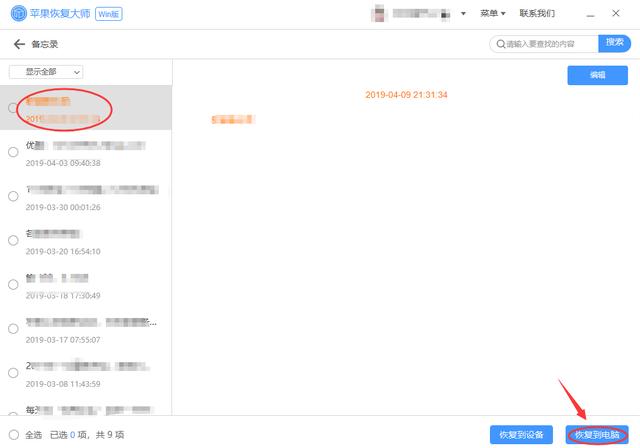Image resolution: width=640 pixels, height=448 pixels.
Task: Close the application window
Action: [x=616, y=13]
